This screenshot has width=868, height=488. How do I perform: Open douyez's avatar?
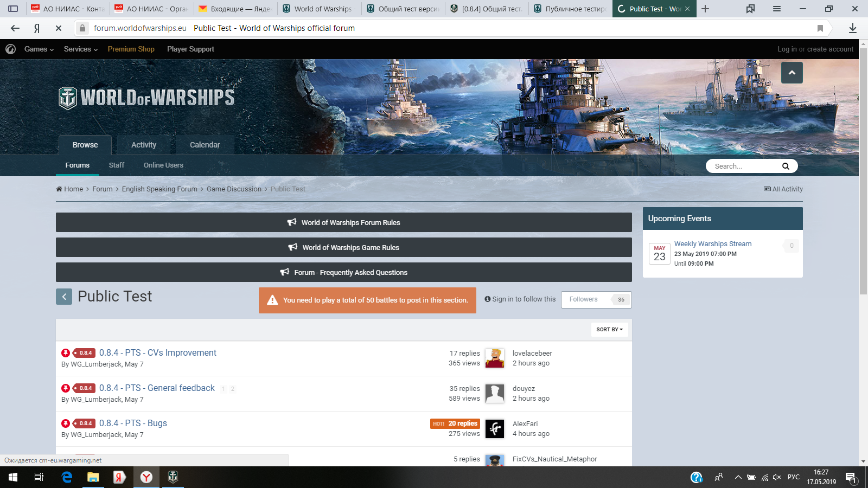[x=495, y=393]
